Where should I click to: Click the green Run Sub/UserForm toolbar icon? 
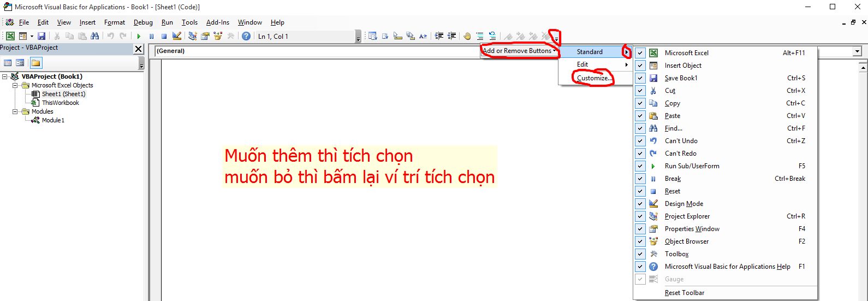point(139,36)
